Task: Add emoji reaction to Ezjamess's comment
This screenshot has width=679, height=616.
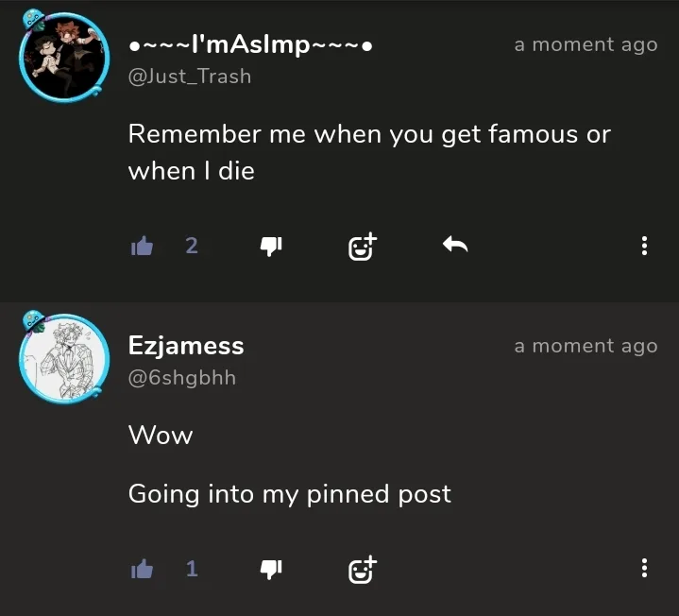Action: click(x=362, y=569)
